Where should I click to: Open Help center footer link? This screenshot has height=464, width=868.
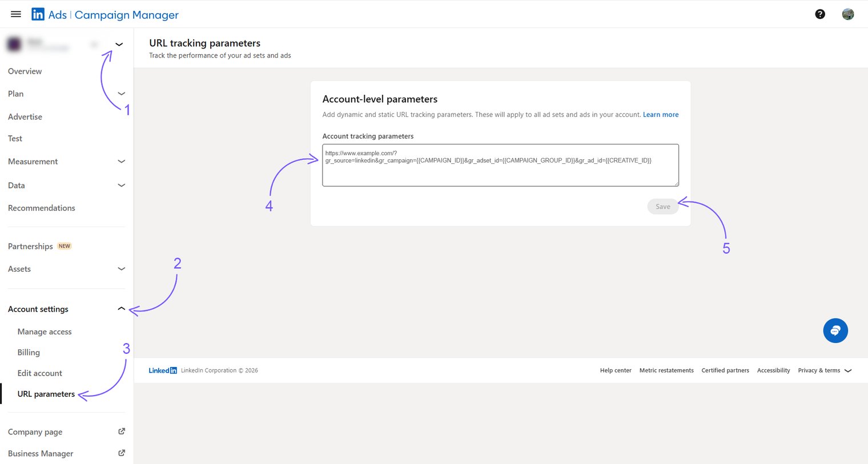pyautogui.click(x=615, y=370)
